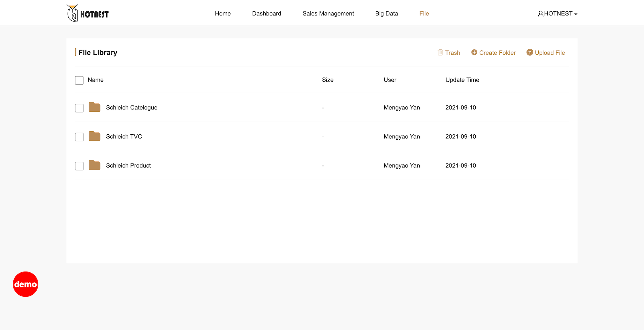
Task: Click the Trash bin icon
Action: pyautogui.click(x=440, y=52)
